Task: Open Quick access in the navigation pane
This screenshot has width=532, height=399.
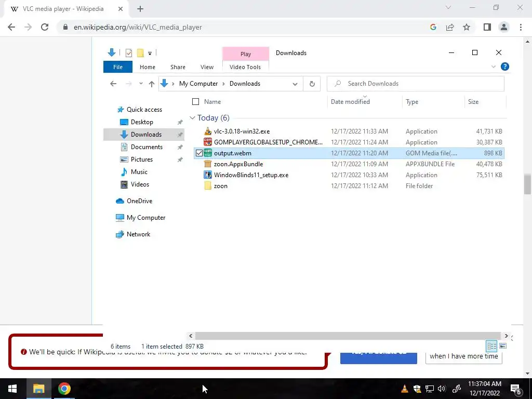Action: tap(144, 109)
